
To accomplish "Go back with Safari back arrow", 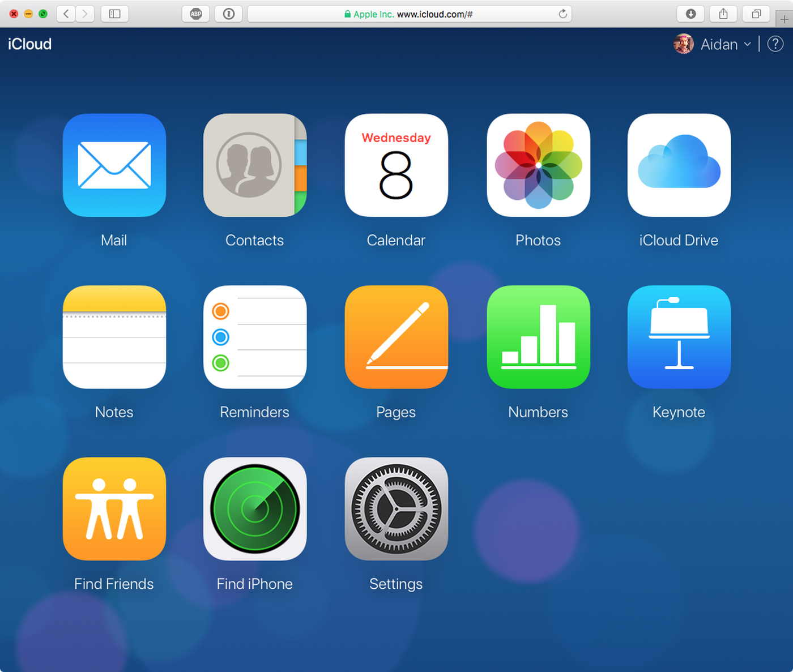I will 66,14.
